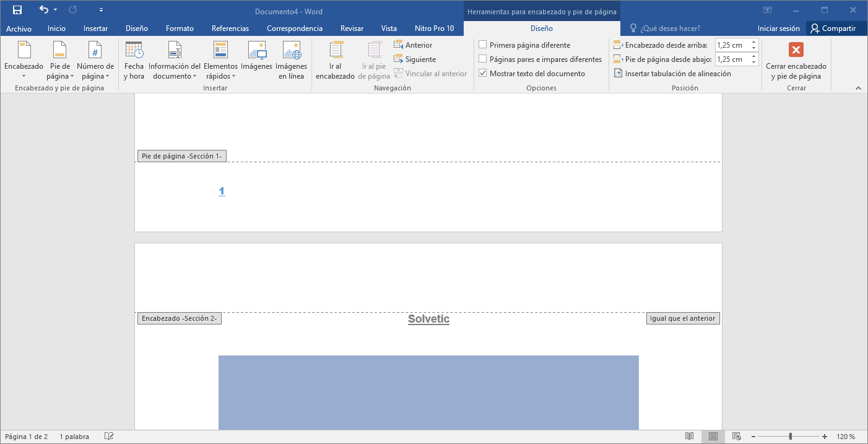This screenshot has height=444, width=868.
Task: Increase Encabezado desde arriba spinner
Action: tap(753, 42)
